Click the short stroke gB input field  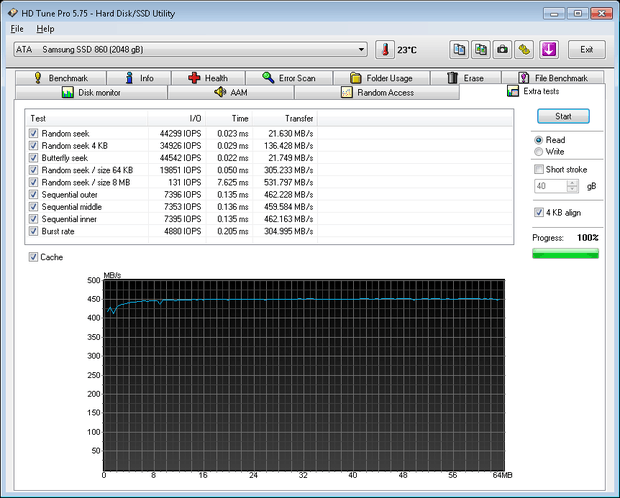tap(550, 186)
